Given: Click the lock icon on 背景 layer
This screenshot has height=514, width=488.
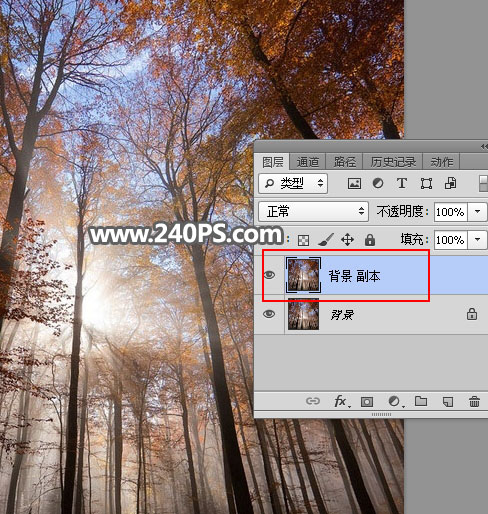Looking at the screenshot, I should (472, 314).
